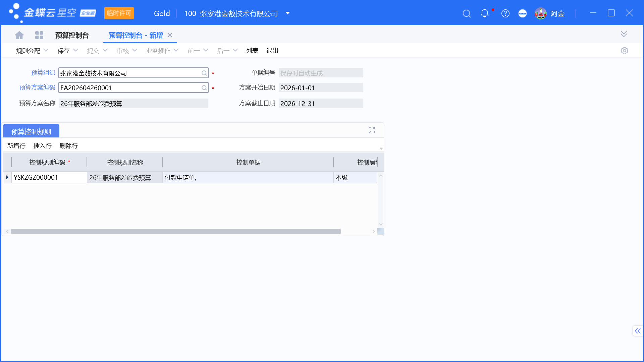Screen dimensions: 644x362
Task: Click 插入行 in the grid toolbar
Action: [43, 146]
